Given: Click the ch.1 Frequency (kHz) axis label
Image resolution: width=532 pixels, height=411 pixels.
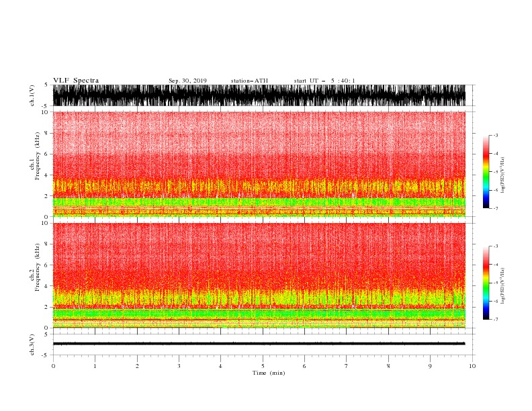Looking at the screenshot, I should tap(35, 156).
